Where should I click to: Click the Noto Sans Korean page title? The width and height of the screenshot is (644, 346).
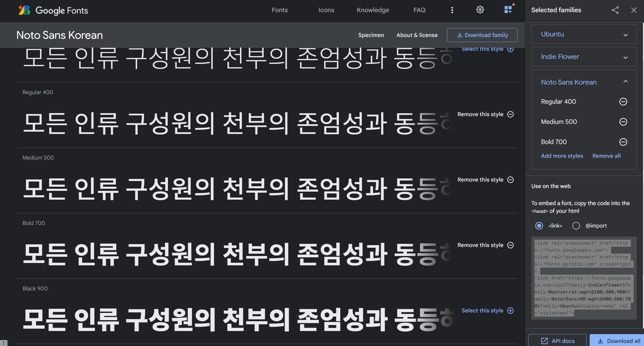(60, 35)
